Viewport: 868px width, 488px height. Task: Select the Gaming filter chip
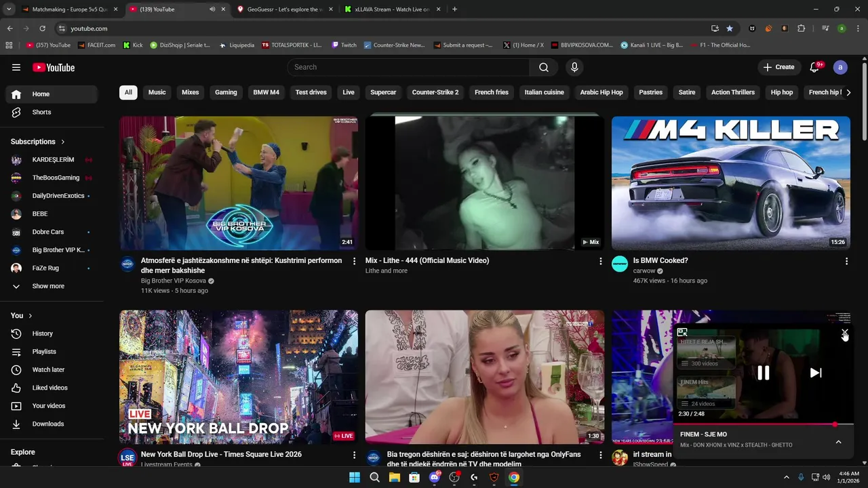point(226,92)
